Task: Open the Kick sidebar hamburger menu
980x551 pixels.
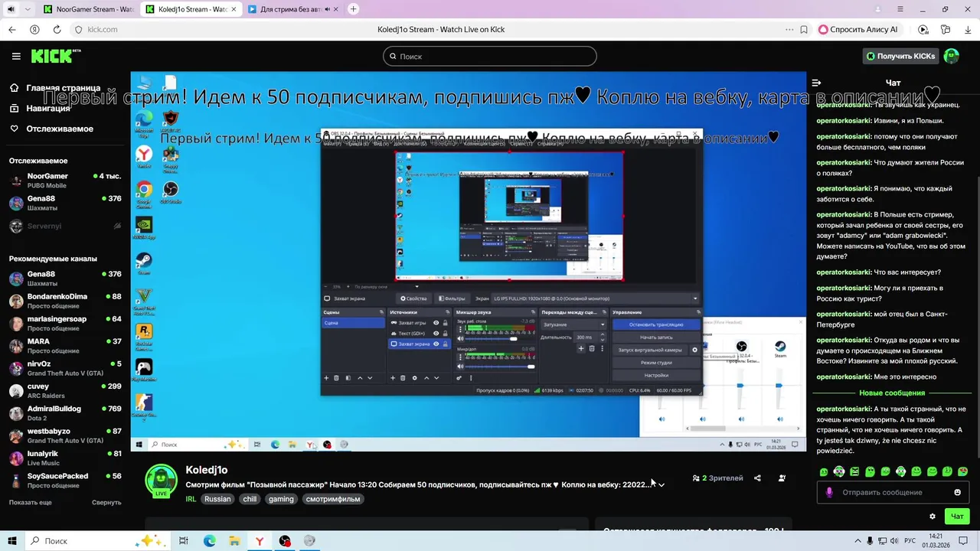Action: pyautogui.click(x=16, y=56)
